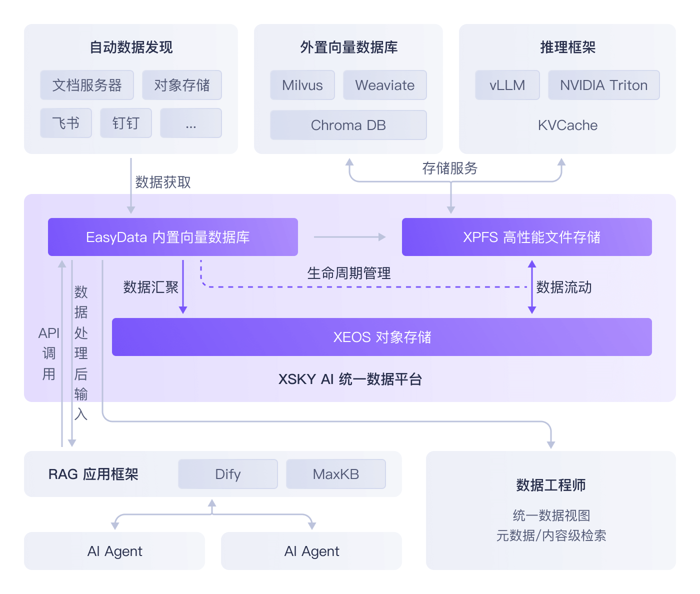Switch to the MaxKB framework tab
The image size is (700, 594).
click(335, 474)
